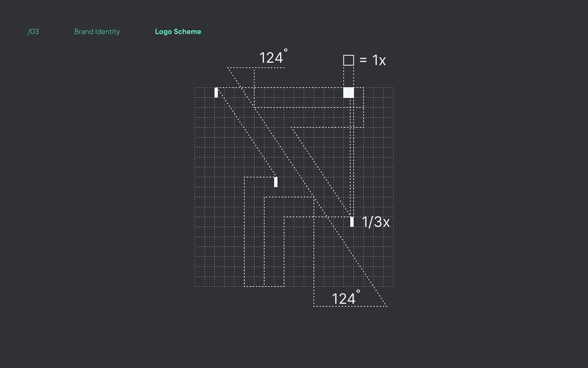Open the Brand Identity section label

click(x=97, y=32)
